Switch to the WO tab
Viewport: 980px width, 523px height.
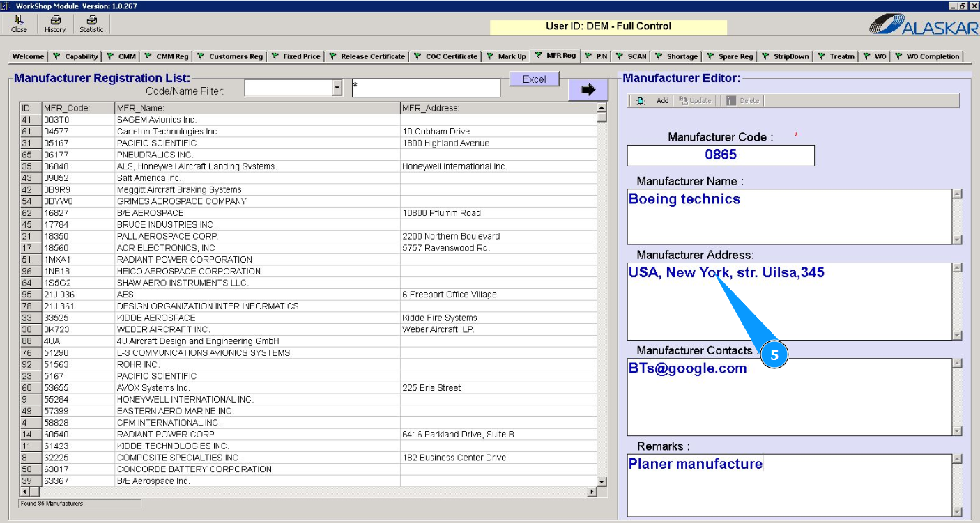pos(875,56)
